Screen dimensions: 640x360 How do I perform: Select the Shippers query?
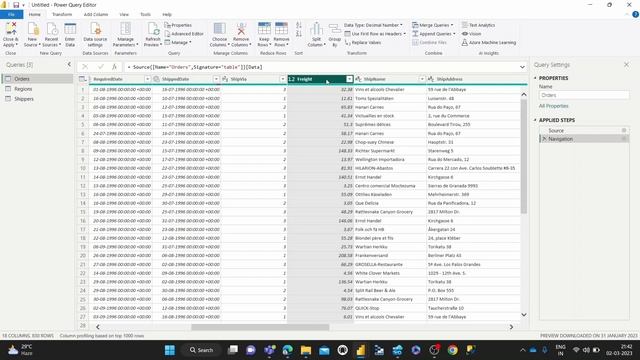pos(38,99)
